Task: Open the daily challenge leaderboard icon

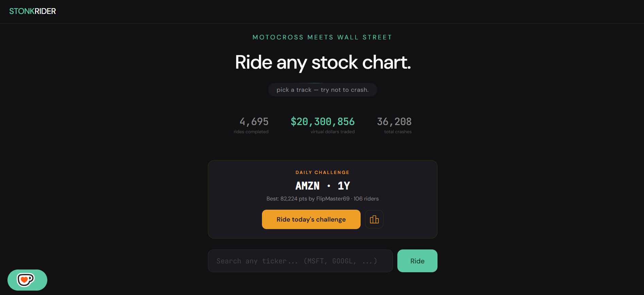Action: point(374,219)
